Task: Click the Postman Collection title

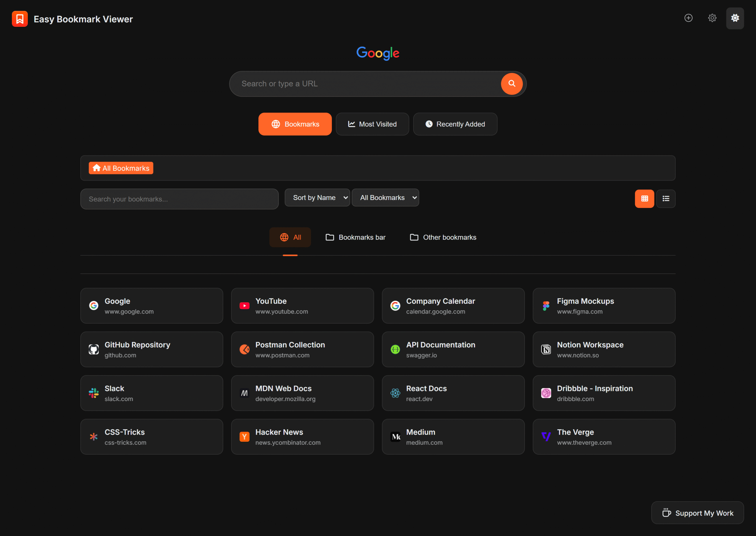Action: pyautogui.click(x=290, y=345)
